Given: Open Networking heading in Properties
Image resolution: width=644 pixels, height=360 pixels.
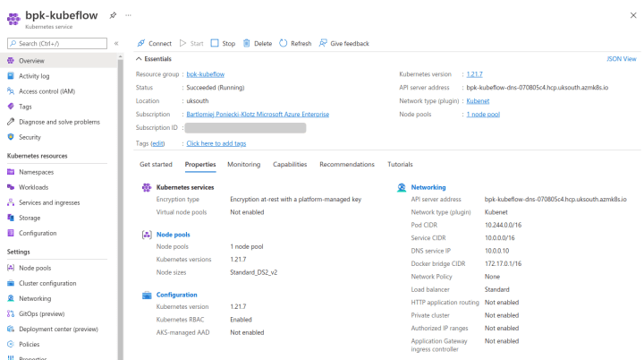Looking at the screenshot, I should [428, 187].
